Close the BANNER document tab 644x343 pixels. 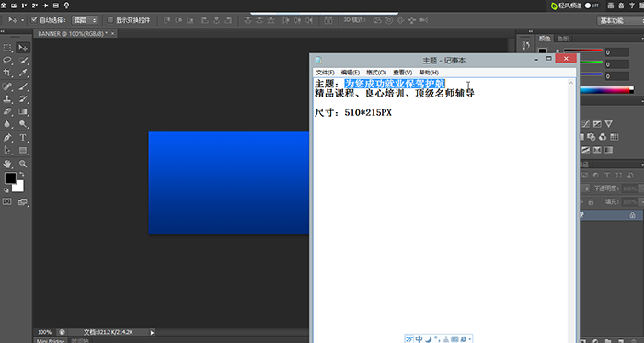click(x=113, y=33)
